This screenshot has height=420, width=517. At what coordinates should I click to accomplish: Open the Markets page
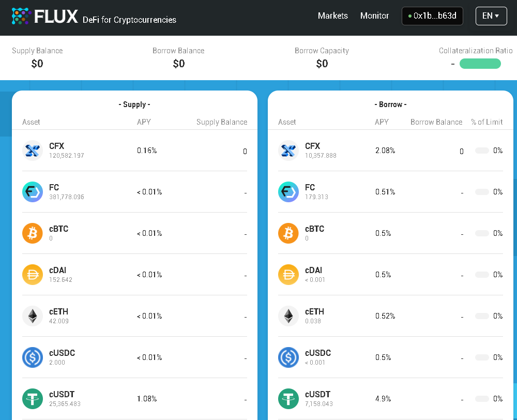[332, 16]
